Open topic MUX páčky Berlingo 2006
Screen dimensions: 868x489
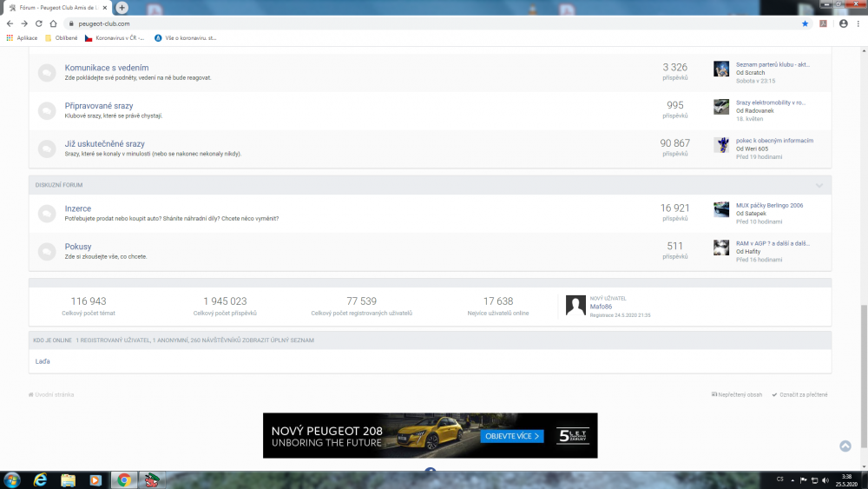click(769, 206)
